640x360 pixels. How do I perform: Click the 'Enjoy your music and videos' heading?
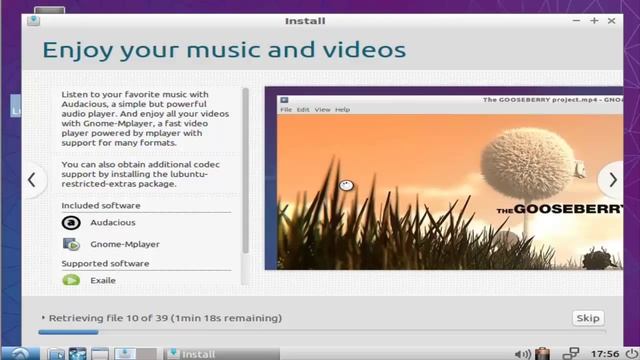click(x=224, y=50)
